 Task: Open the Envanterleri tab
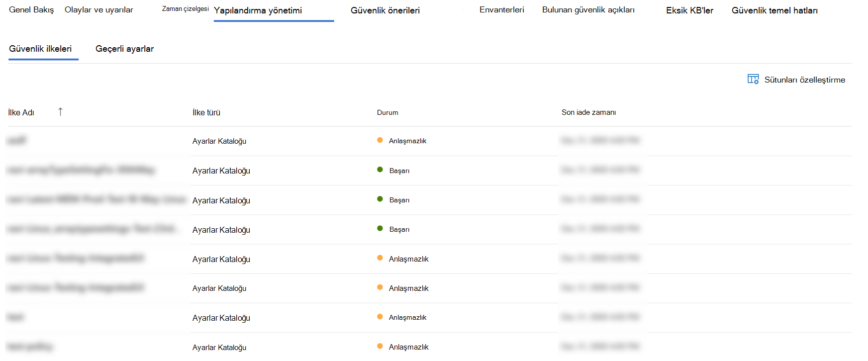pos(502,10)
